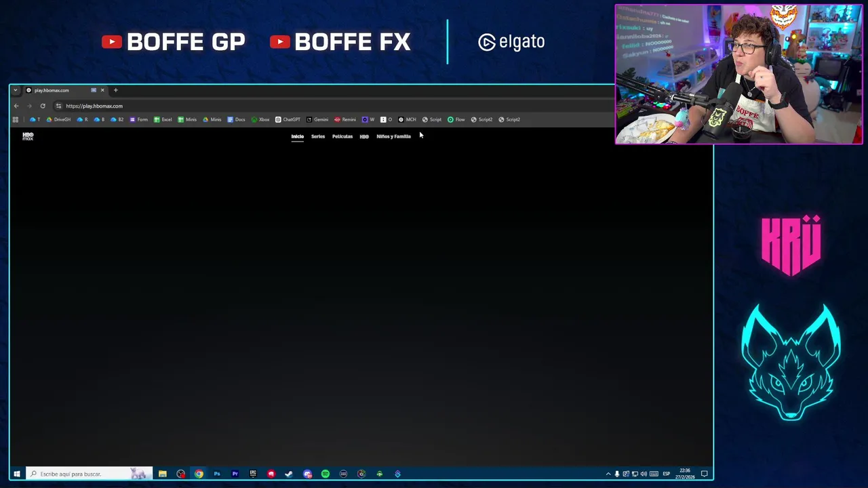
Task: Open the volume control in tray
Action: point(644,474)
